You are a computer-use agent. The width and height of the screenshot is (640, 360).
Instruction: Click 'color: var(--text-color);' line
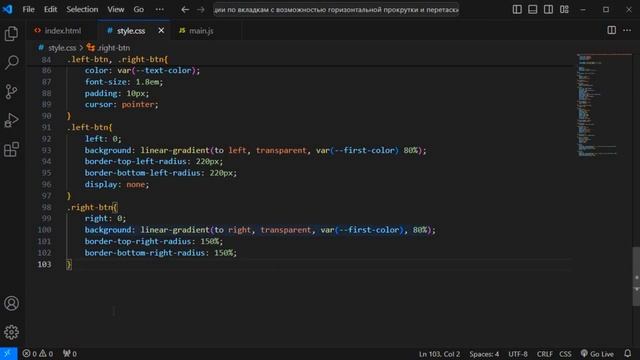(x=142, y=71)
